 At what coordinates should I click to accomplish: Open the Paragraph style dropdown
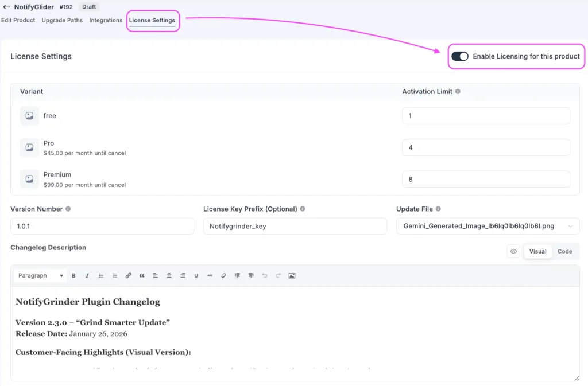tap(39, 275)
